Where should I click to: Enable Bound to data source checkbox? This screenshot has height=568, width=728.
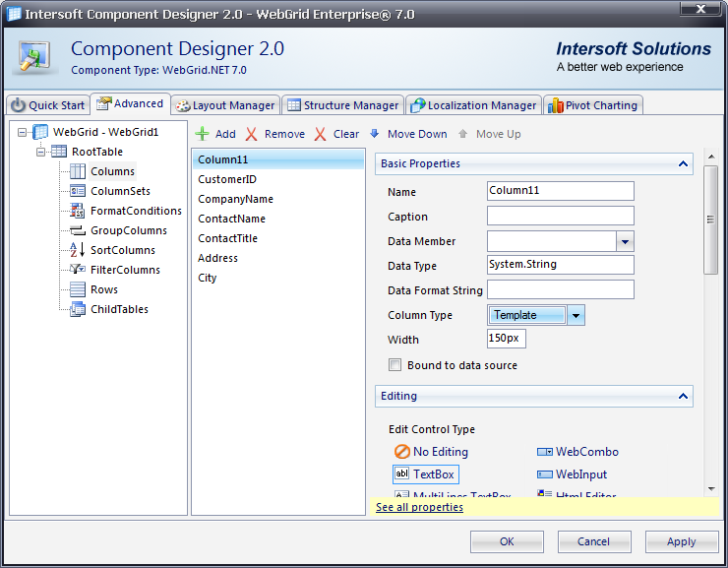[x=395, y=365]
